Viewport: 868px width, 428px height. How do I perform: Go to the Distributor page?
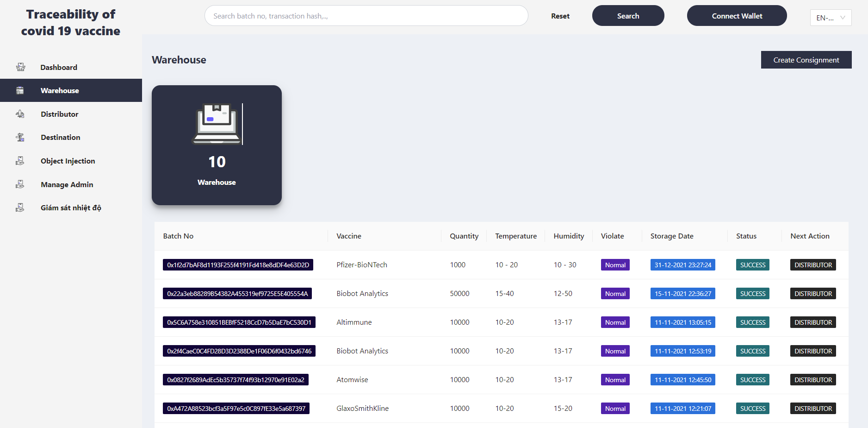click(71, 114)
